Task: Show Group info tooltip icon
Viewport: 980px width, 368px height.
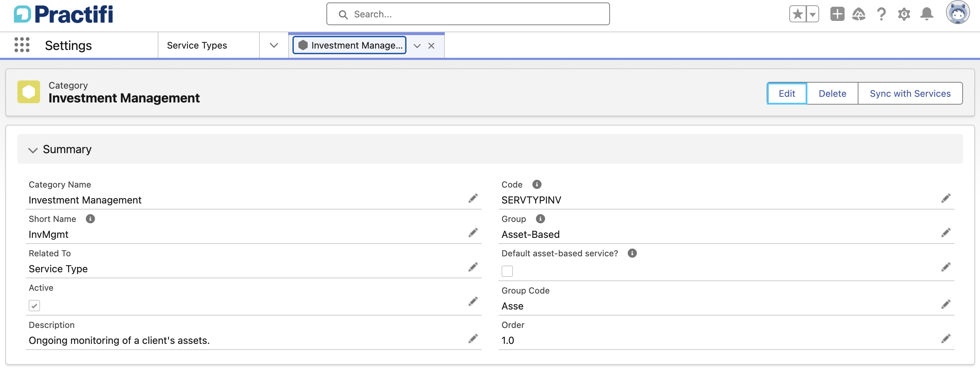Action: [x=540, y=219]
